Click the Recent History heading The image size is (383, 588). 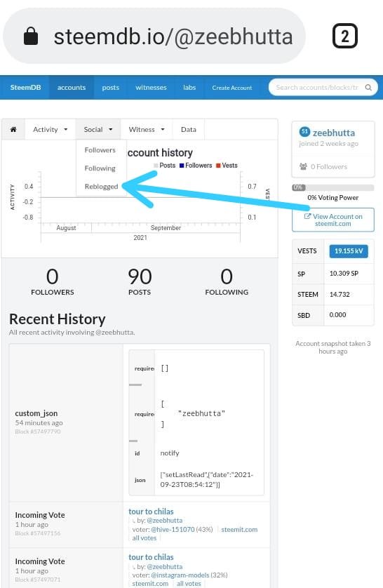point(58,319)
